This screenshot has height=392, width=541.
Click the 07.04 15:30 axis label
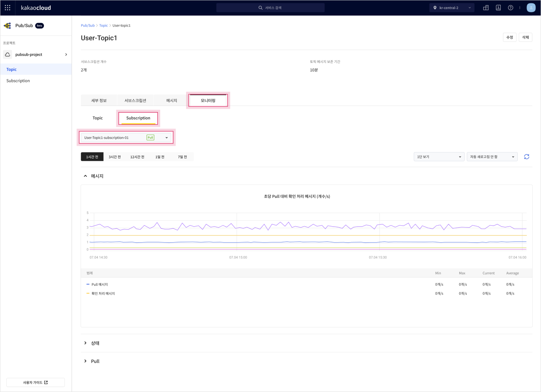[x=378, y=258]
